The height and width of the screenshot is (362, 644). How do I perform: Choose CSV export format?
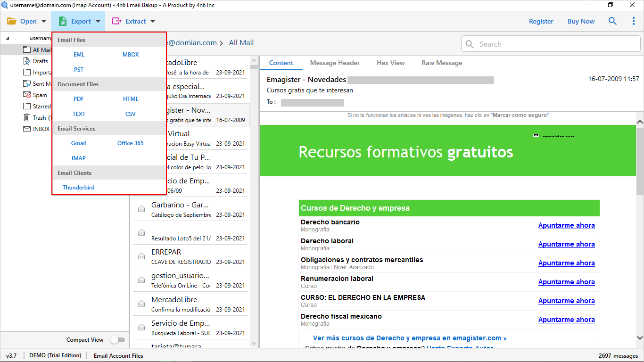click(x=131, y=114)
